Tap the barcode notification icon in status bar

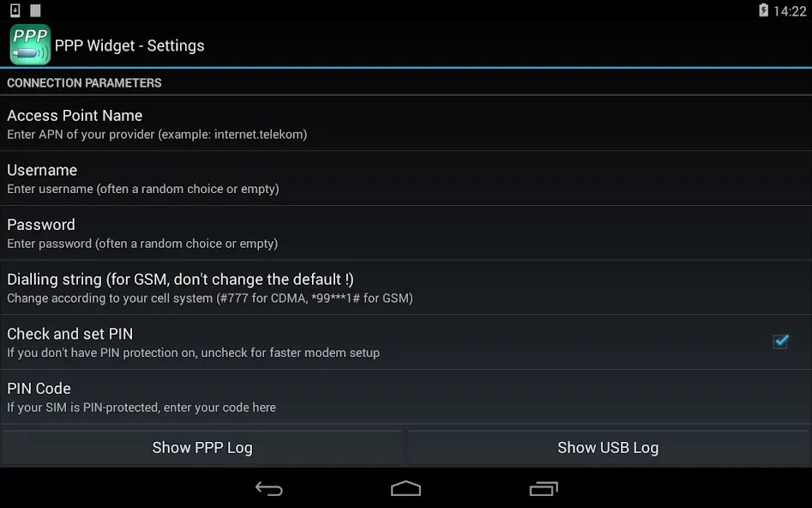[x=35, y=9]
